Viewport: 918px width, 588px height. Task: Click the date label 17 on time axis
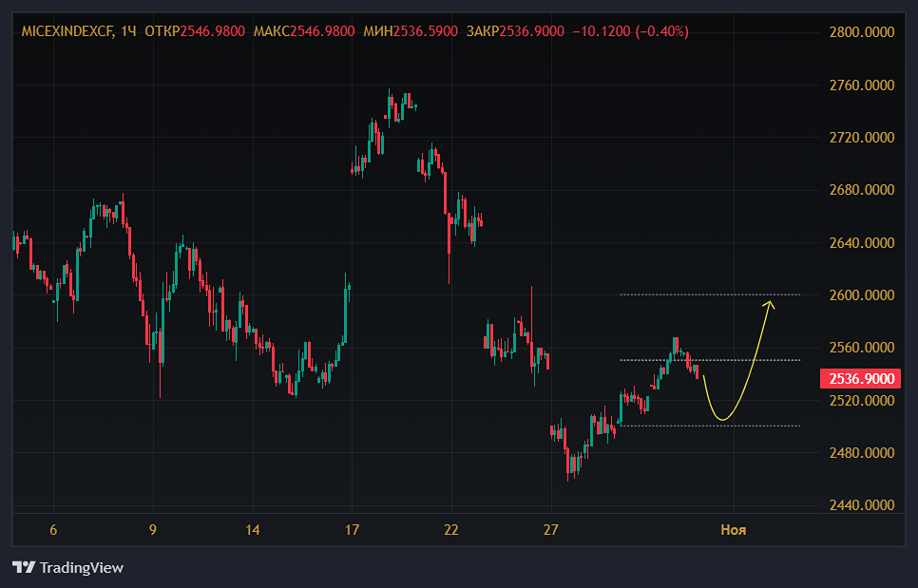pyautogui.click(x=352, y=530)
